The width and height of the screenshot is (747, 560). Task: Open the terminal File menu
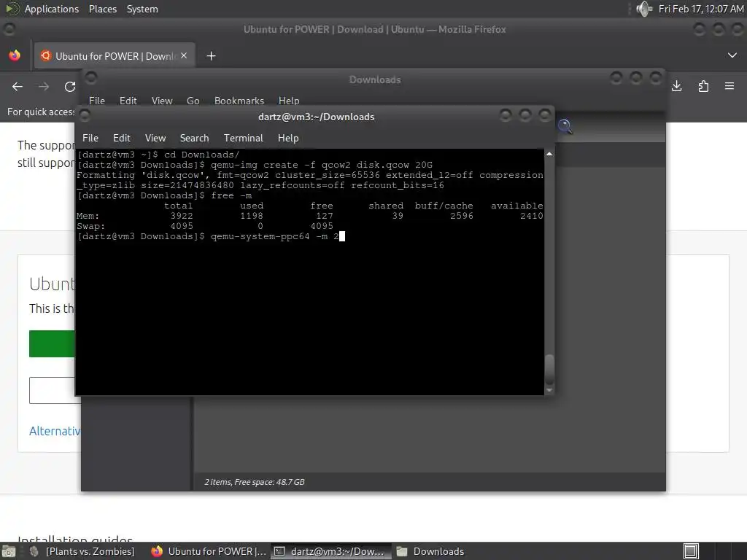click(x=90, y=138)
